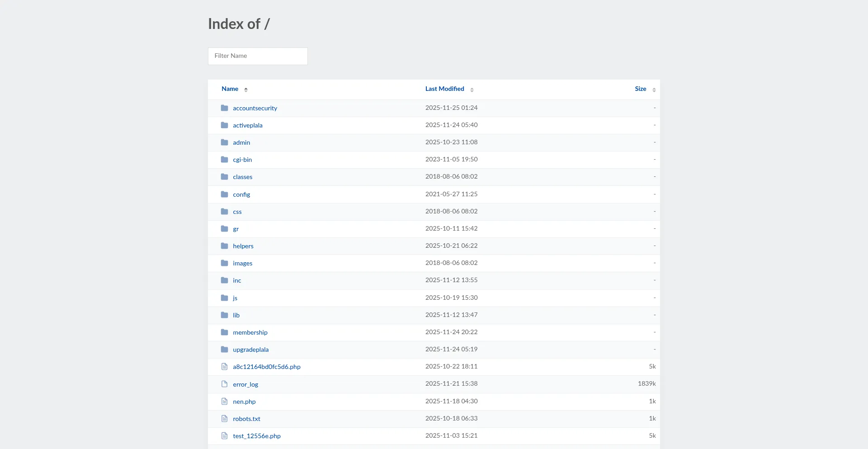This screenshot has height=449, width=868.
Task: Click the folder icon beside images
Action: pos(224,263)
